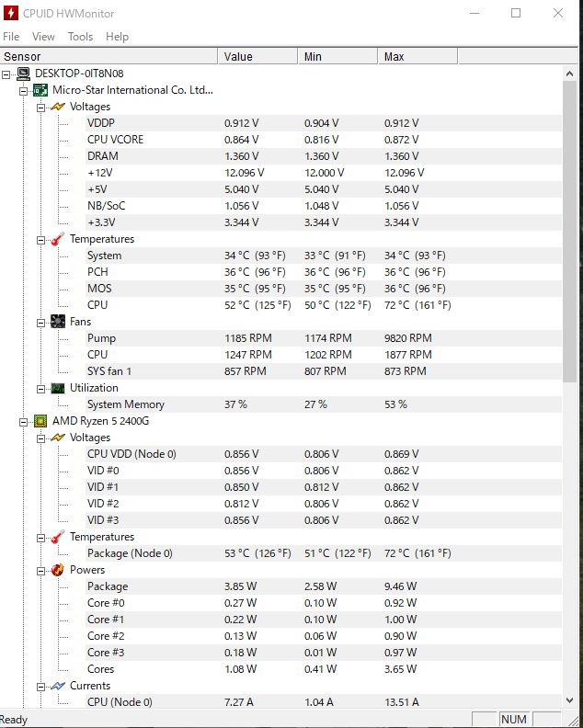Screen dimensions: 583x728
Task: Select the Core #1 power row
Action: click(324, 620)
